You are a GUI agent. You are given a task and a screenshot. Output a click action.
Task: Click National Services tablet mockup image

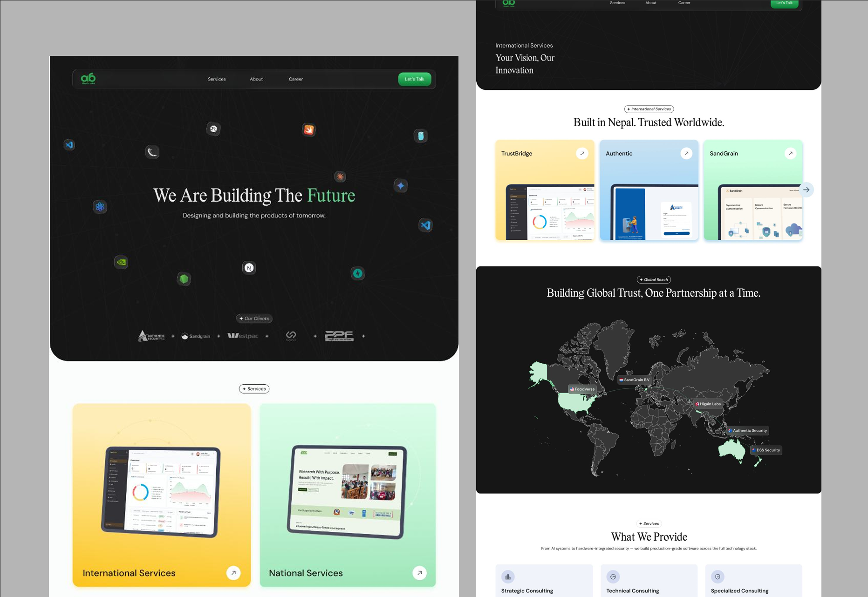pyautogui.click(x=347, y=492)
